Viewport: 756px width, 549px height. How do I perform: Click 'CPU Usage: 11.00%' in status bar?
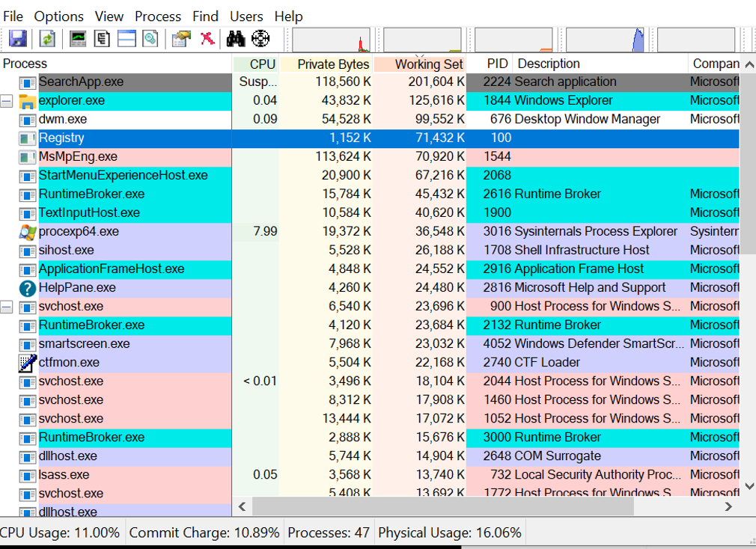[x=60, y=533]
